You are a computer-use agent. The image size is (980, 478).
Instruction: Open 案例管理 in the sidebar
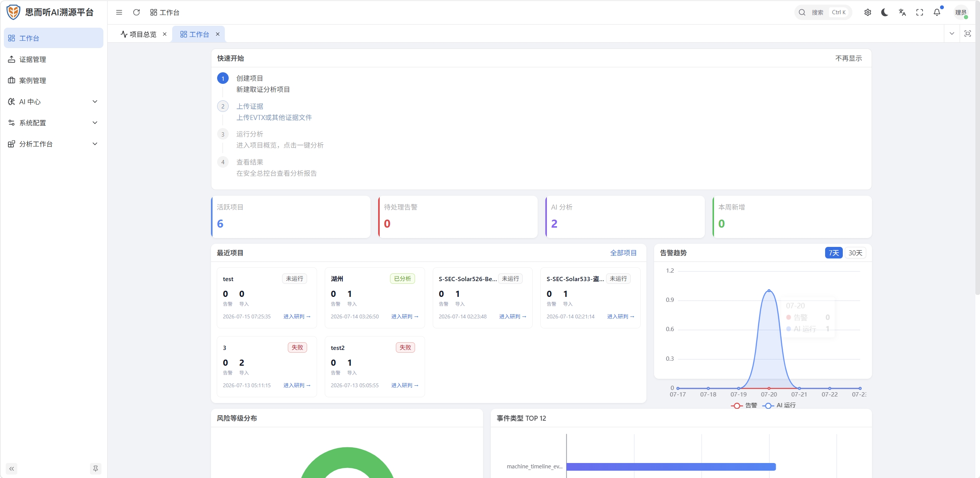53,80
